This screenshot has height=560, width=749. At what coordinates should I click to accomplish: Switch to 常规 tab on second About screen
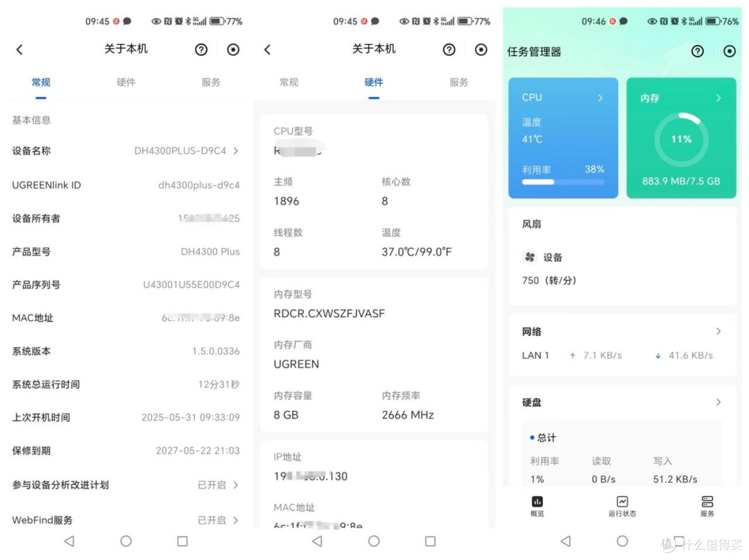point(289,82)
